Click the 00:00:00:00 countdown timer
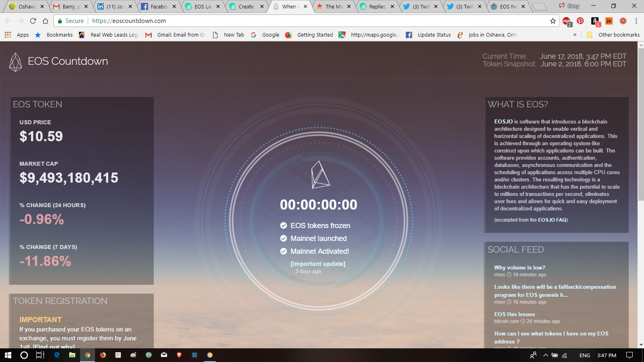 point(318,205)
